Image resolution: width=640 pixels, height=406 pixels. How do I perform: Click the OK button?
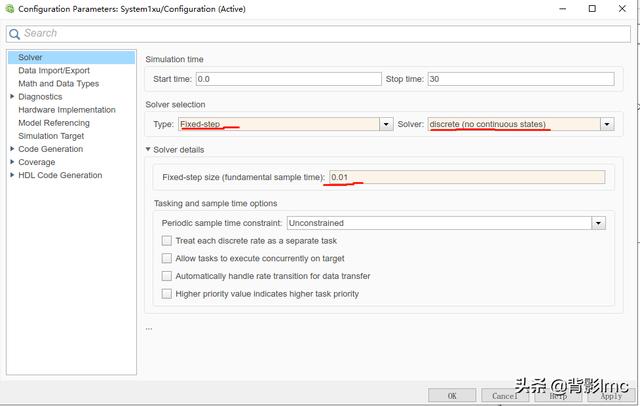tap(452, 395)
